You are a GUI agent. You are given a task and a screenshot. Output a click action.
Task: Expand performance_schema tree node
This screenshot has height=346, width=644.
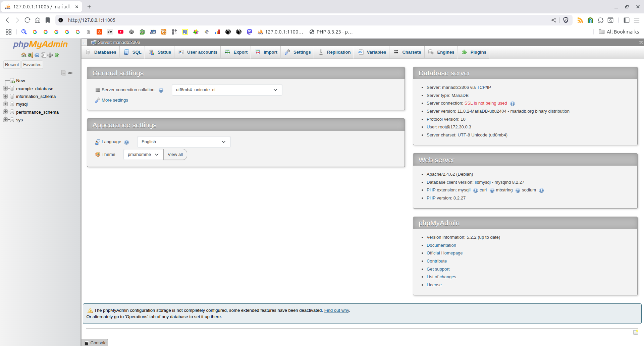pos(5,112)
